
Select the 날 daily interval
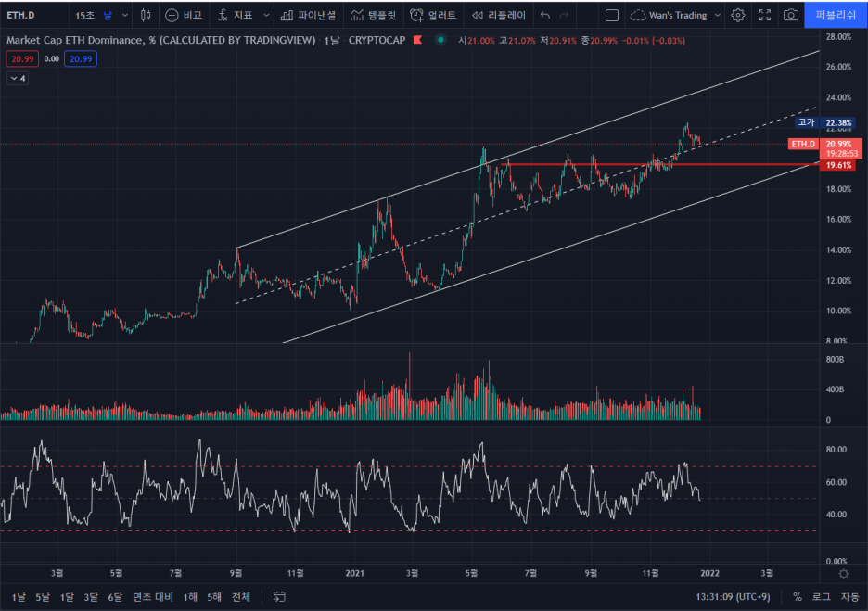point(108,16)
